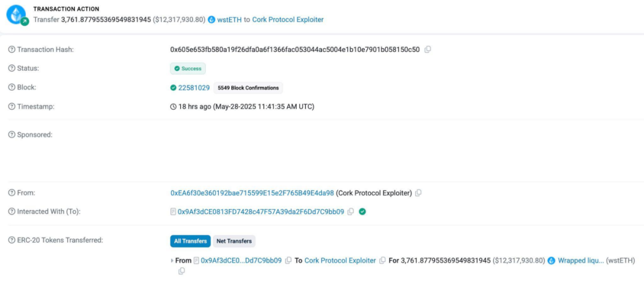Open the 0xEA6f30e360192bae From address link

pos(252,193)
